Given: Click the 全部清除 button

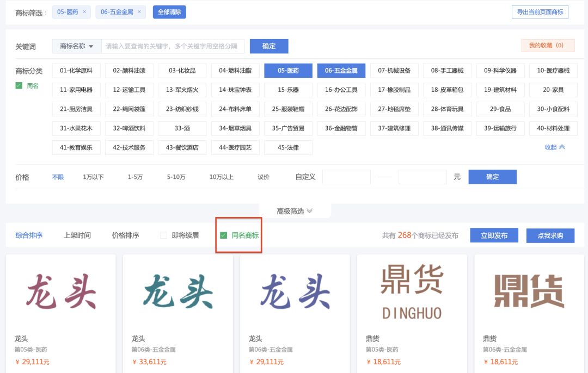Looking at the screenshot, I should pyautogui.click(x=169, y=12).
